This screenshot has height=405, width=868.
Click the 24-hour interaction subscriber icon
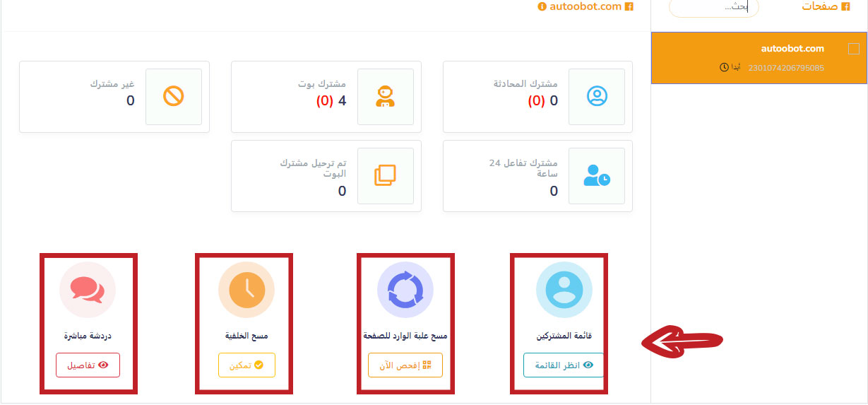click(x=597, y=175)
